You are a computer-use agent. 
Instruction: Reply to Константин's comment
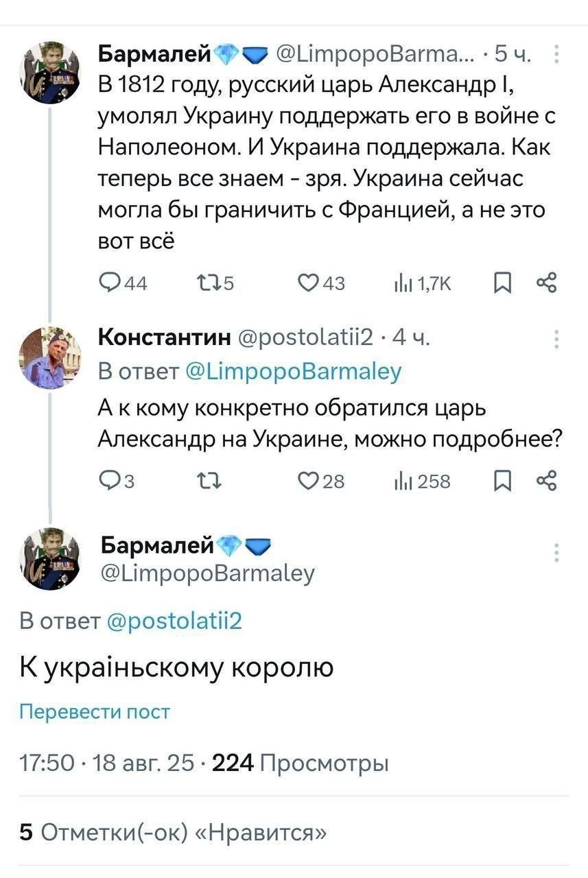coord(109,482)
